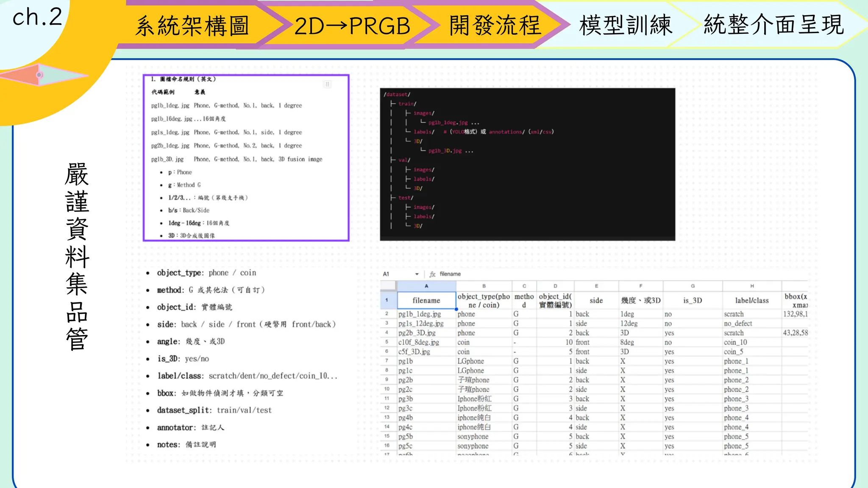This screenshot has height=488, width=868.
Task: Click the 'label/class' header cell
Action: tap(752, 300)
